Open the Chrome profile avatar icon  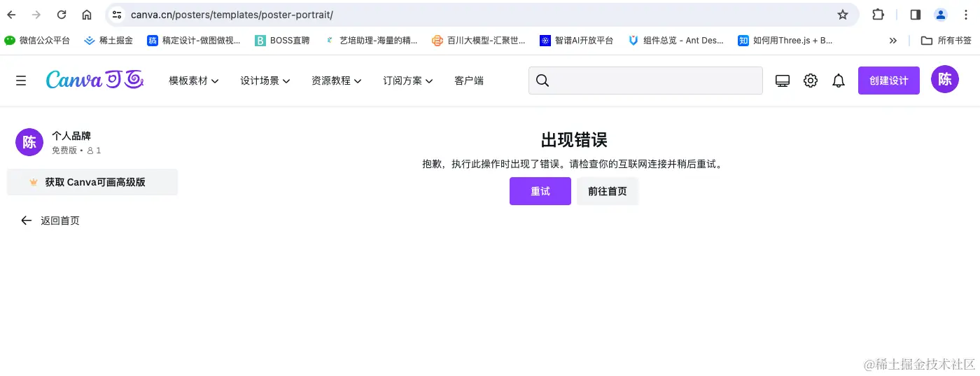941,15
